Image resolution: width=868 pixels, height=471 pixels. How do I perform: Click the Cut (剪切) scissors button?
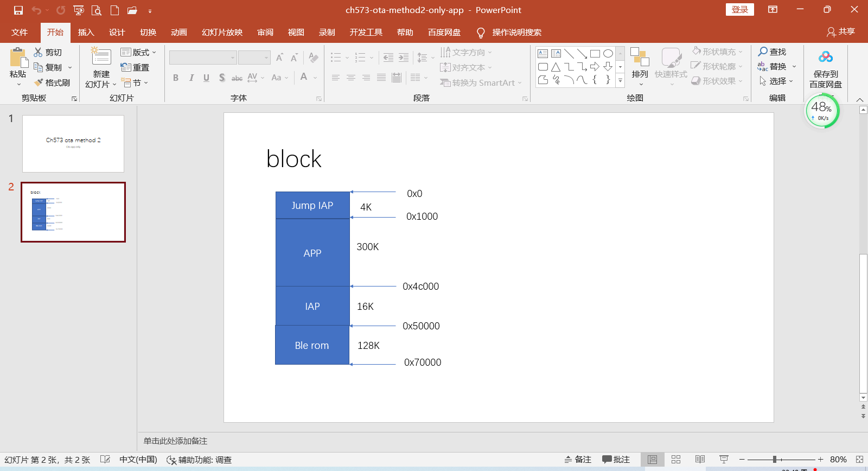(48, 53)
